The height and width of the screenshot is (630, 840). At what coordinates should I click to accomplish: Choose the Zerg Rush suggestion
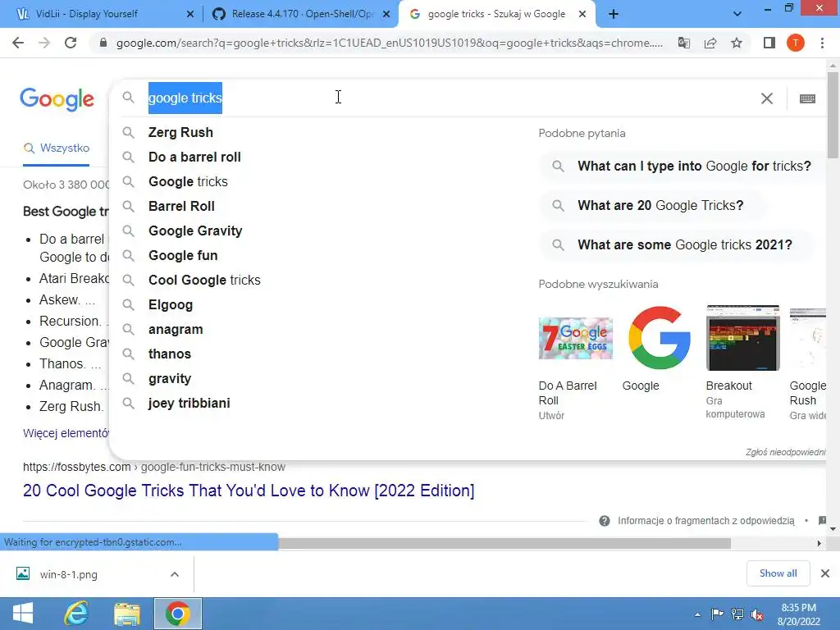tap(180, 132)
